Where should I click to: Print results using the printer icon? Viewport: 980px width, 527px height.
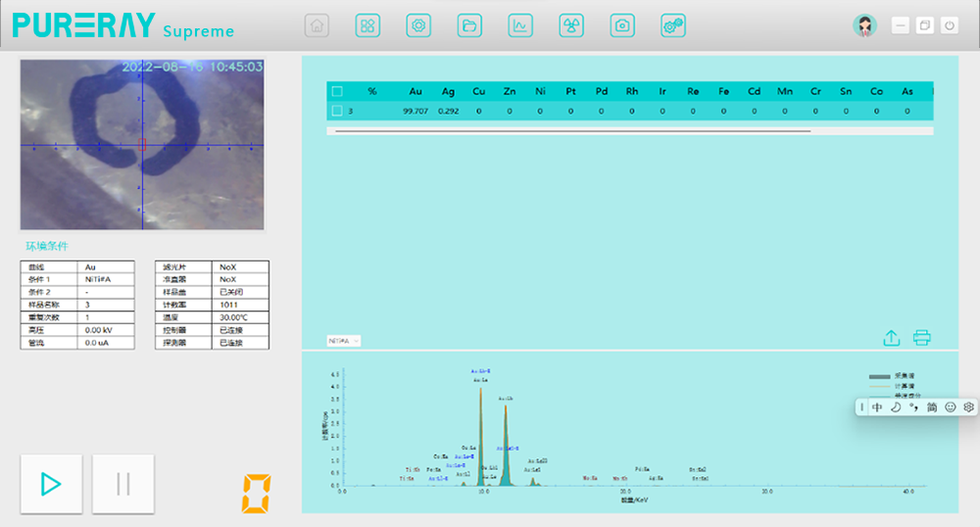click(x=921, y=338)
